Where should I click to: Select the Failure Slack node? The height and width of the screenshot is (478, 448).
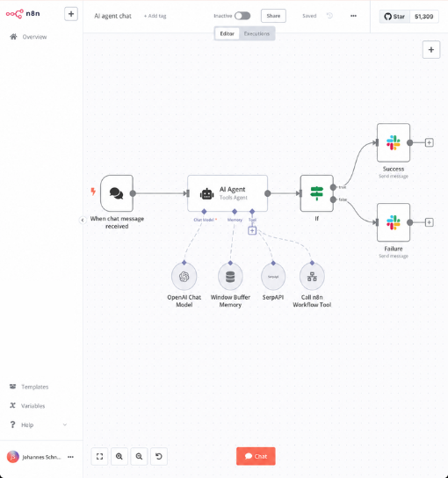click(x=394, y=222)
